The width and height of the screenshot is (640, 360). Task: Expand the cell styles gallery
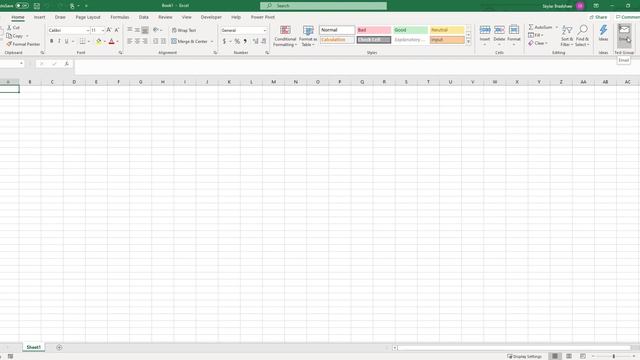pyautogui.click(x=469, y=42)
